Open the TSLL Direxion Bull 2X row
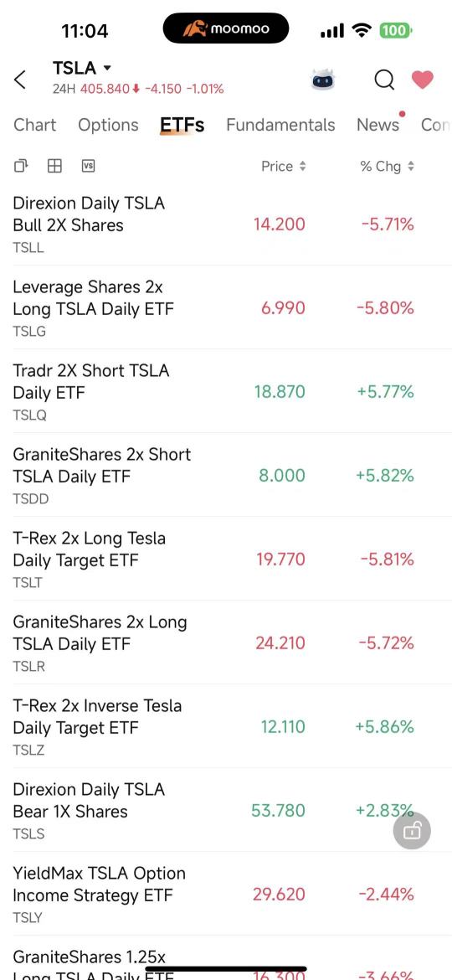This screenshot has width=452, height=980. [226, 224]
